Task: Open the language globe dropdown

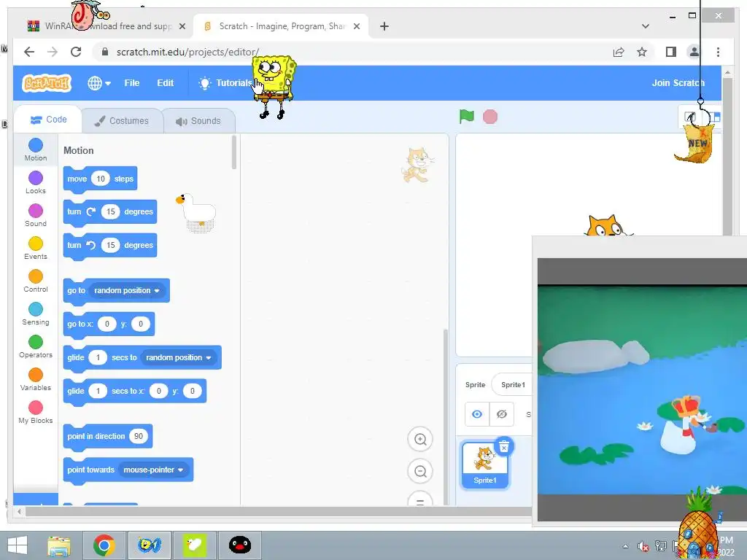Action: (x=99, y=83)
